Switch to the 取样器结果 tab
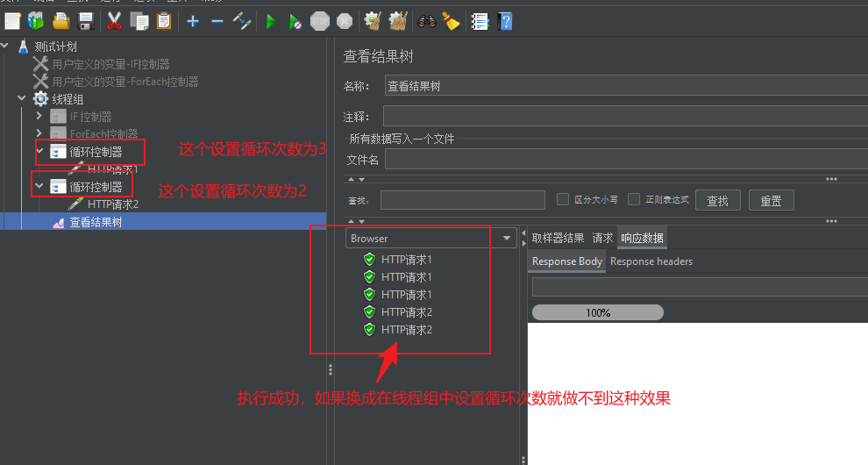The height and width of the screenshot is (465, 868). (x=558, y=239)
